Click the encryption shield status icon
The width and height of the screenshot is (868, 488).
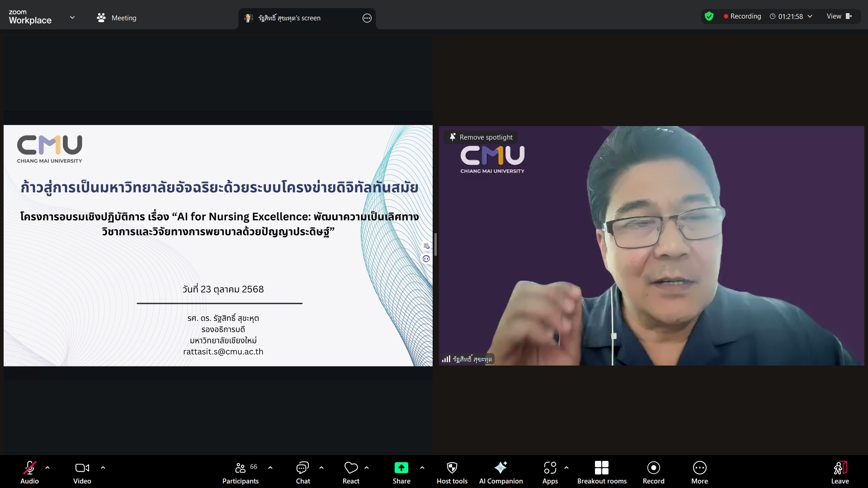pyautogui.click(x=709, y=16)
